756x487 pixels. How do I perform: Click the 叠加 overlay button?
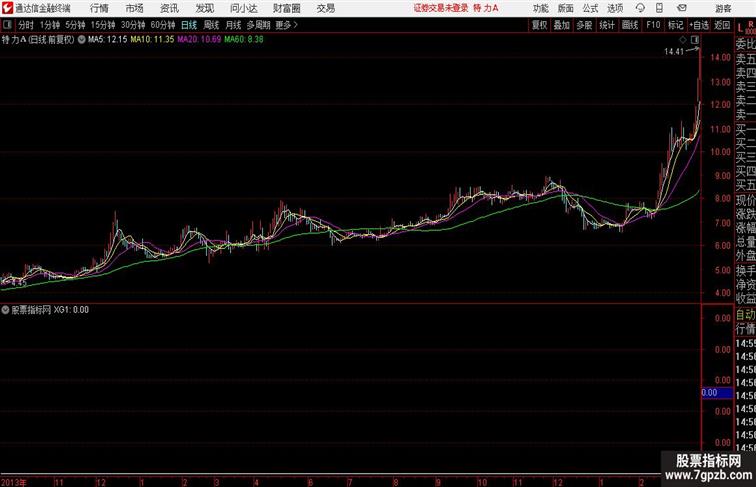pyautogui.click(x=562, y=25)
